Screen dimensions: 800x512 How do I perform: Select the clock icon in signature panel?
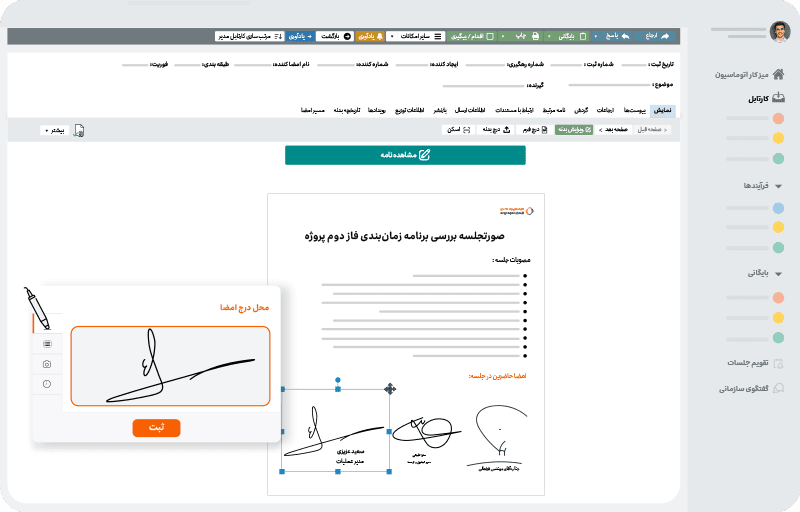tap(47, 384)
